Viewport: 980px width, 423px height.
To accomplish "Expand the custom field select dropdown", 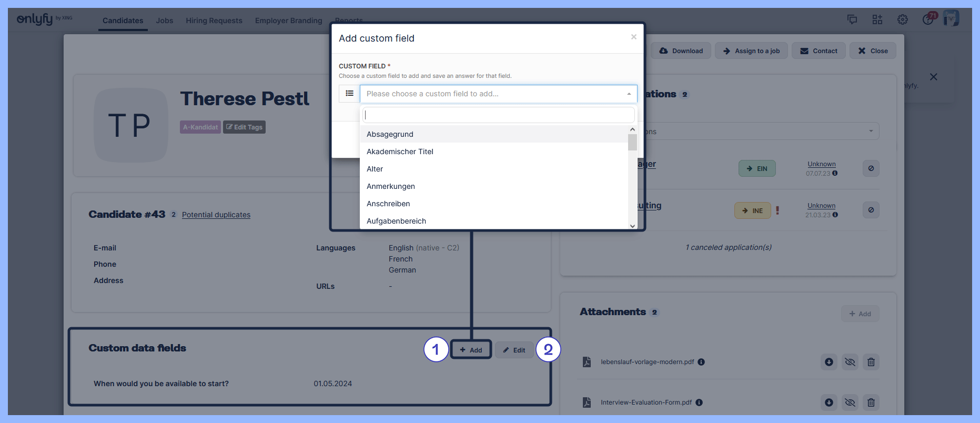I will point(498,94).
